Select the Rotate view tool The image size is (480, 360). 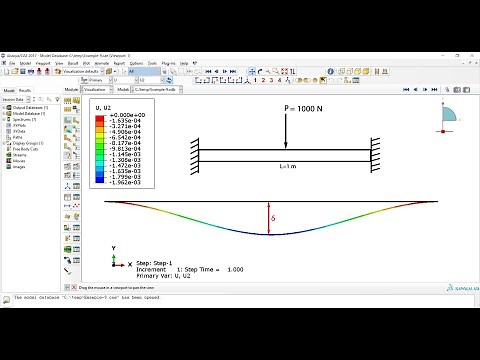click(x=260, y=71)
